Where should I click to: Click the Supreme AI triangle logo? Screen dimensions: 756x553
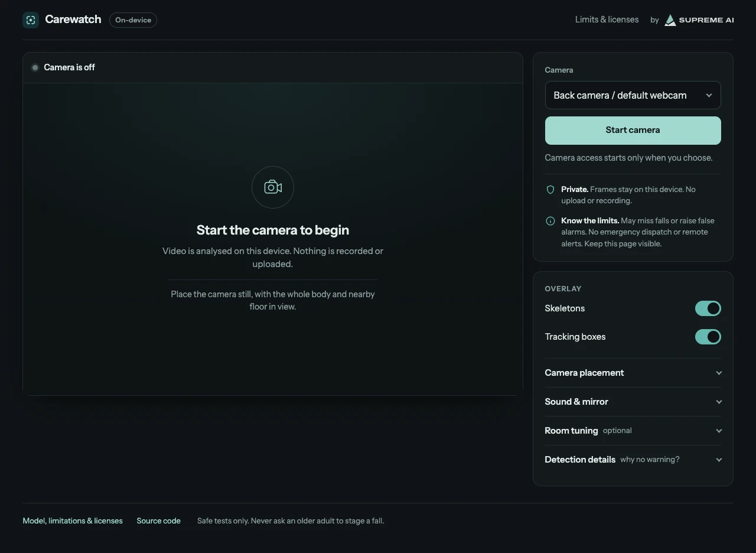670,20
